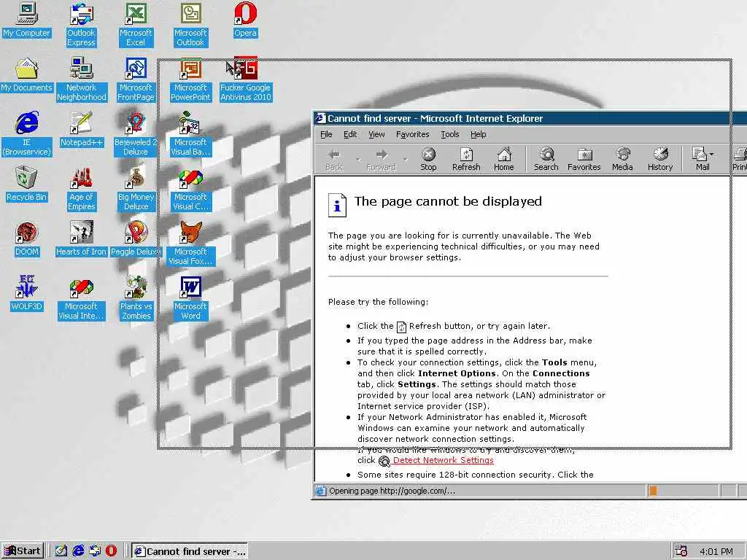This screenshot has height=560, width=747.
Task: Select the Microsoft Visual Basic shortcut
Action: (x=190, y=133)
